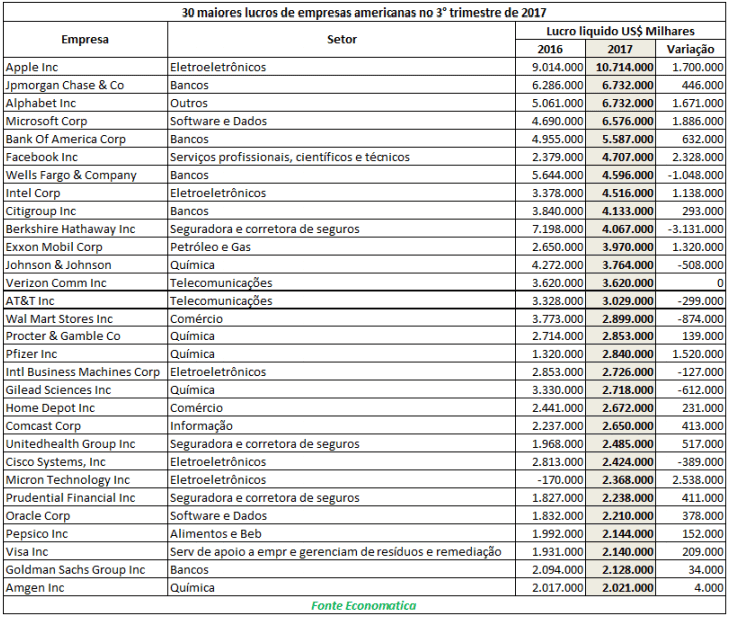Click the Facebook Inc cell
The width and height of the screenshot is (729, 617).
(85, 157)
